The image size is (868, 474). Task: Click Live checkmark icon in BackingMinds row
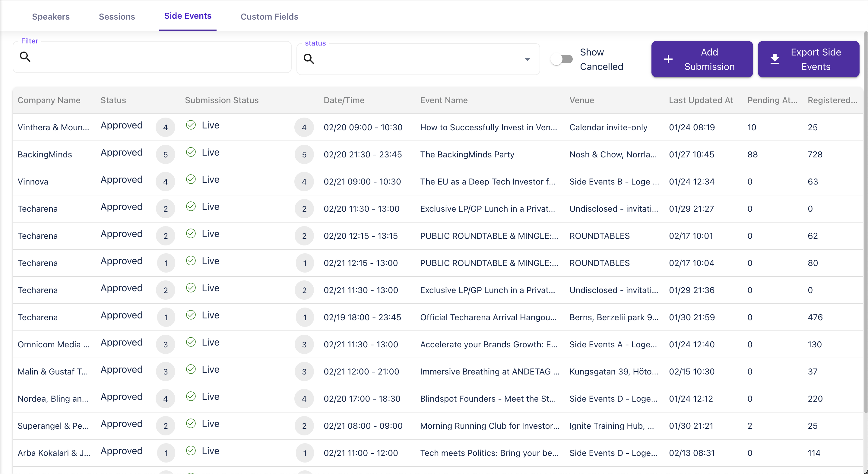191,152
